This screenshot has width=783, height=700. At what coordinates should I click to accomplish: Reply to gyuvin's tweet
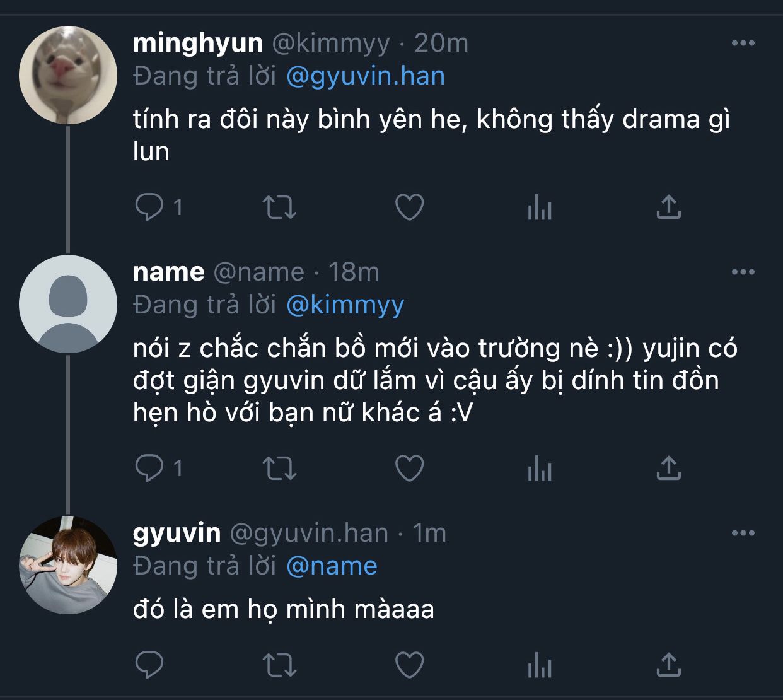149,665
